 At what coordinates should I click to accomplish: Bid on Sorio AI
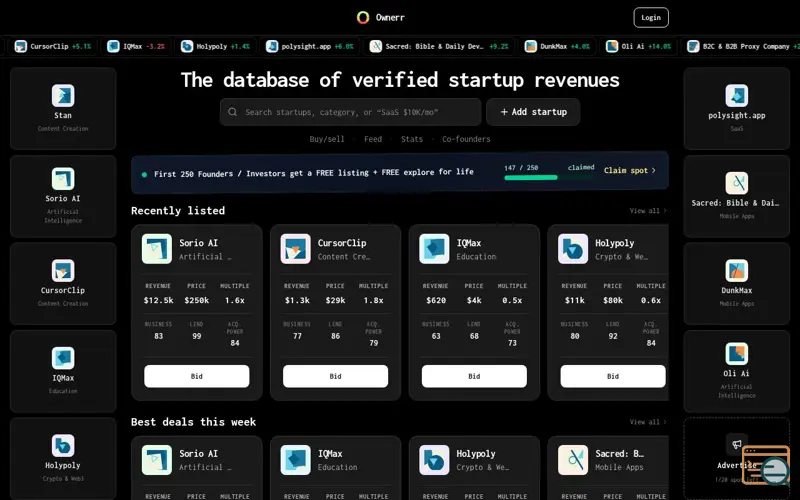196,376
